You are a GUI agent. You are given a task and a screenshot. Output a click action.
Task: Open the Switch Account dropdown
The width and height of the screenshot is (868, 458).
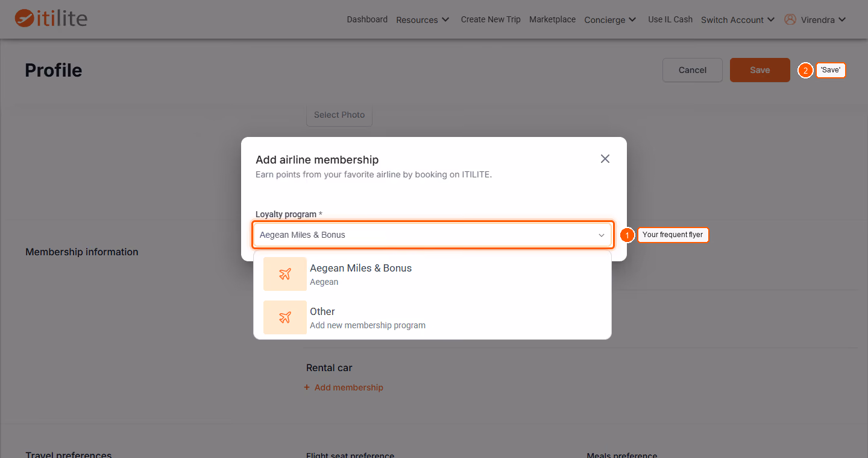tap(737, 19)
